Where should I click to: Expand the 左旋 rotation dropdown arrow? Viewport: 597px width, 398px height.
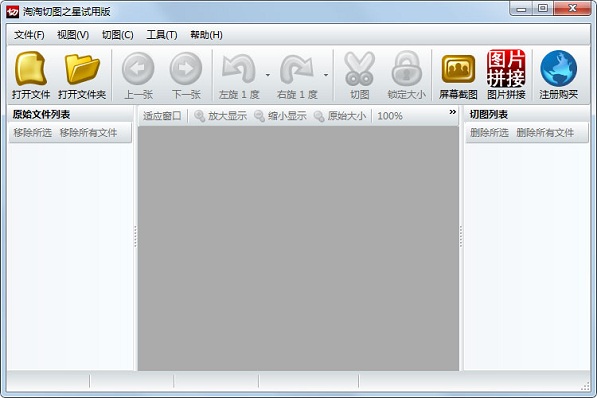click(x=268, y=75)
